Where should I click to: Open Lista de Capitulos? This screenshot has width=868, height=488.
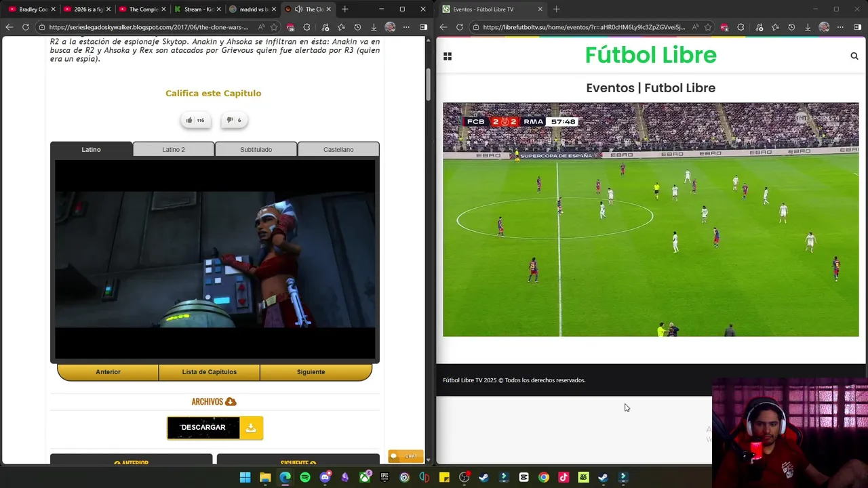[x=209, y=371]
